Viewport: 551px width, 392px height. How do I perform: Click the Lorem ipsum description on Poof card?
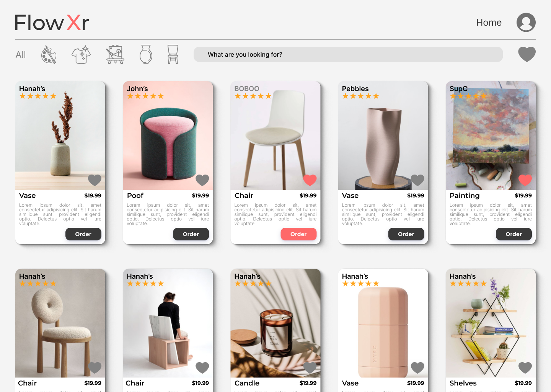tap(168, 214)
